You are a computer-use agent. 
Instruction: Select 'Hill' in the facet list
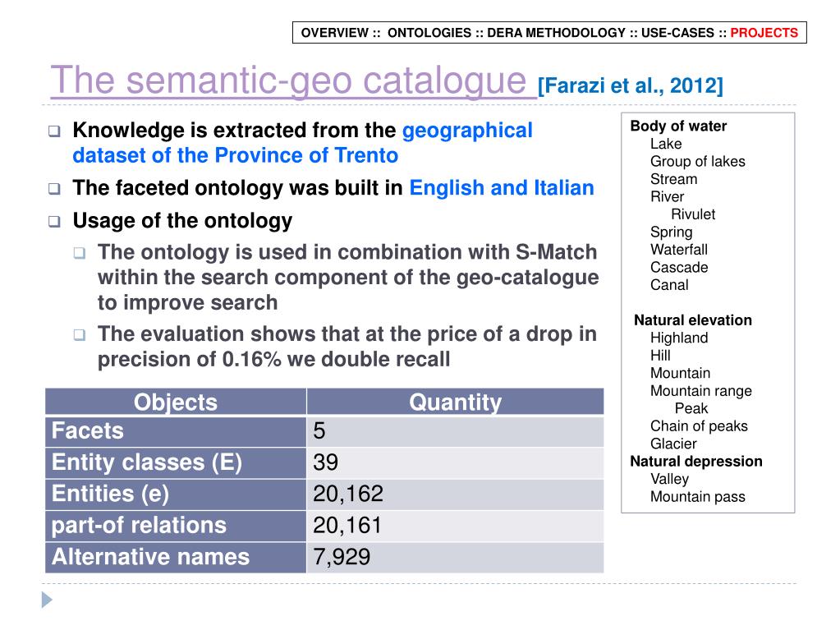click(x=660, y=356)
